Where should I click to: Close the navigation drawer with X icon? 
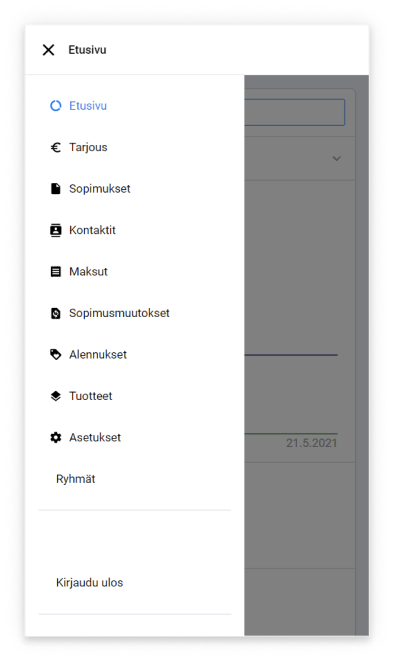coord(48,50)
